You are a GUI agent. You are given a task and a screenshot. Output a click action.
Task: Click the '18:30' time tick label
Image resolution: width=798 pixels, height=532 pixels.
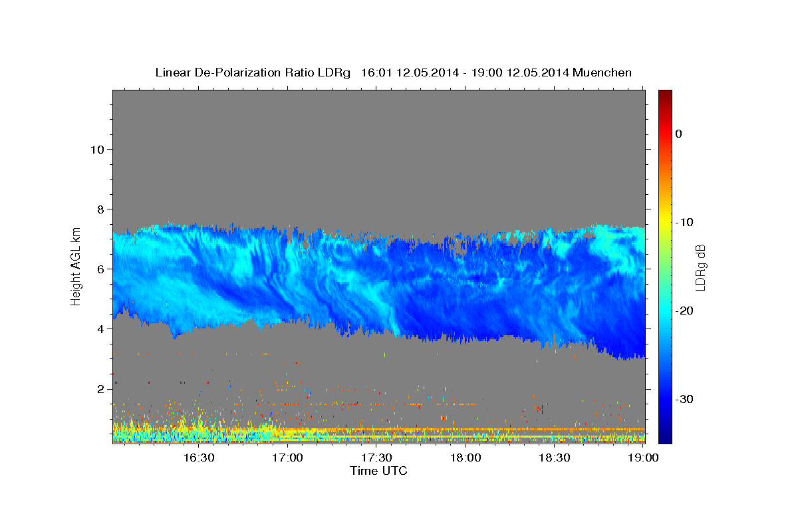click(x=554, y=458)
